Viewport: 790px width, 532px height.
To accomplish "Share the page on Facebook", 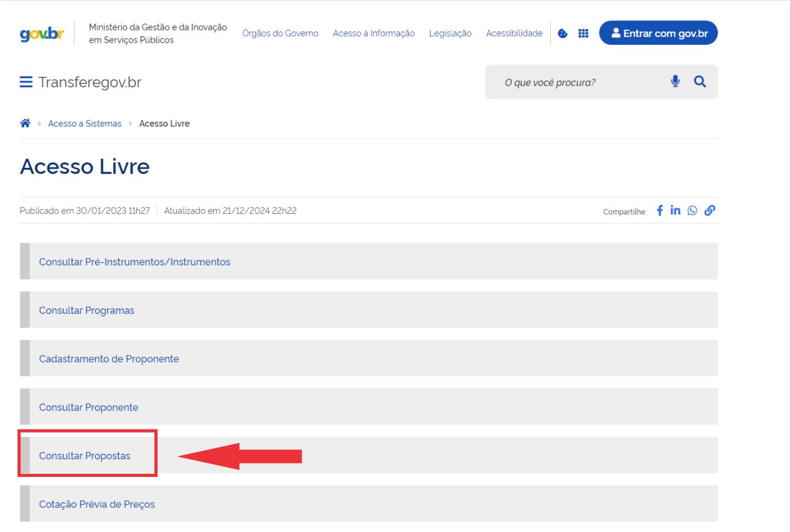I will (660, 210).
